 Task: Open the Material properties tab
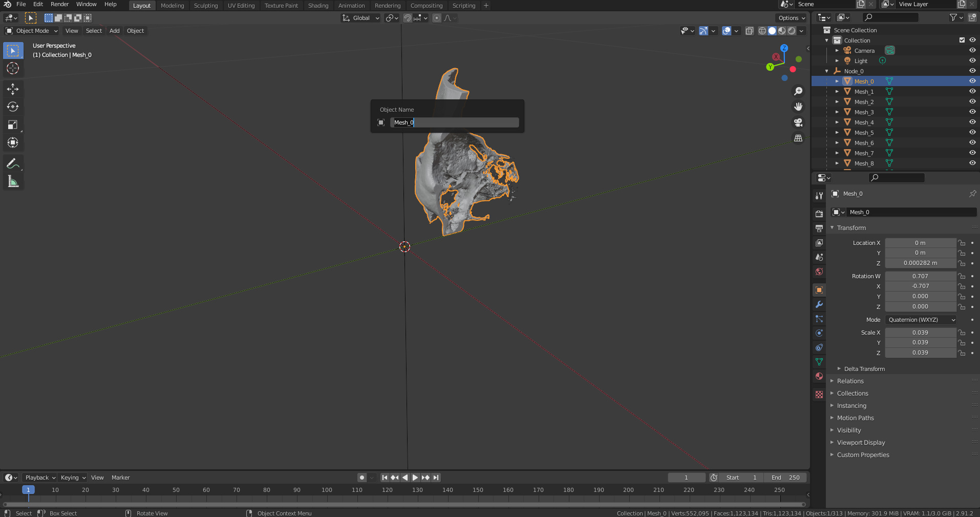click(x=819, y=376)
